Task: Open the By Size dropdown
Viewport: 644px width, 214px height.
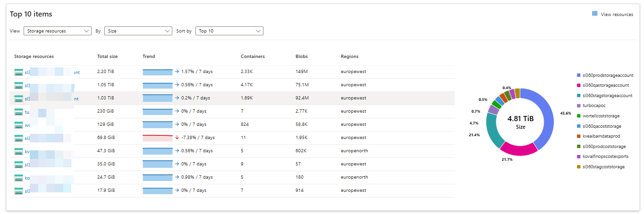Action: (x=138, y=31)
